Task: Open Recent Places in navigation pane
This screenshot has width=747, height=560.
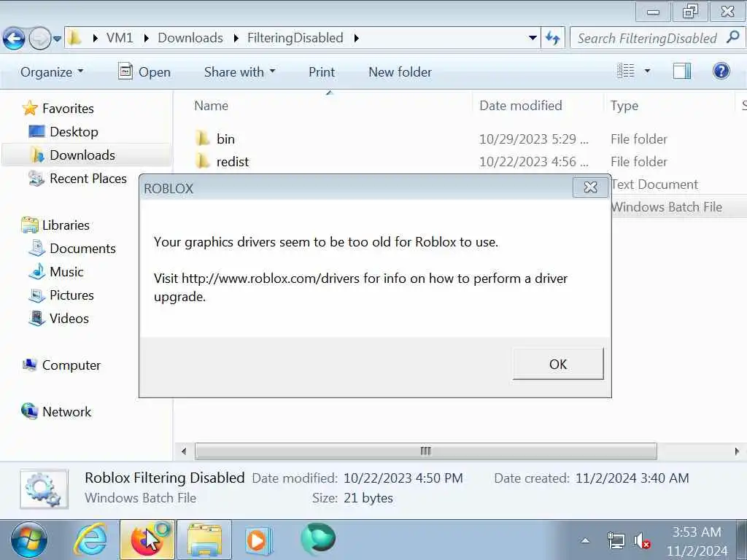Action: (x=88, y=178)
